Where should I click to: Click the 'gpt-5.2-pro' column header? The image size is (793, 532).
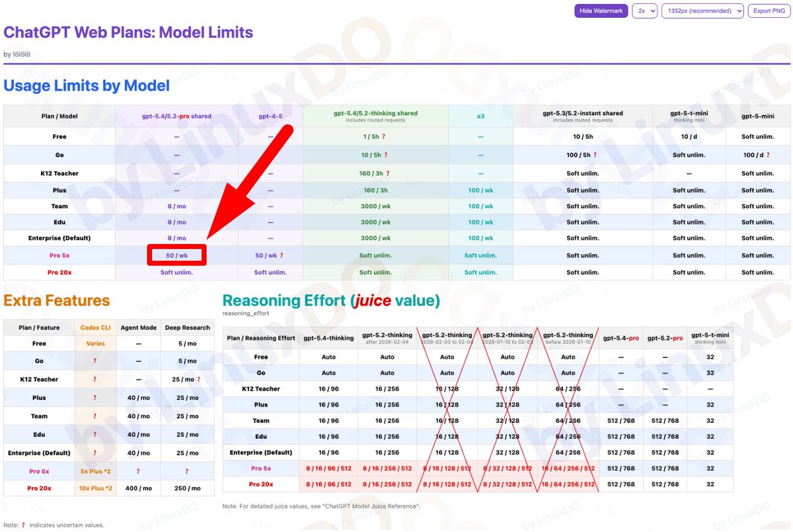(x=665, y=338)
